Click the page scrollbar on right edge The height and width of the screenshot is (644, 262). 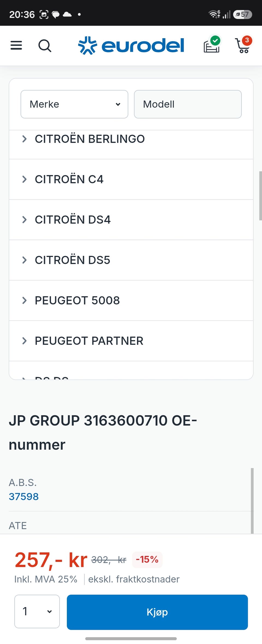[260, 196]
